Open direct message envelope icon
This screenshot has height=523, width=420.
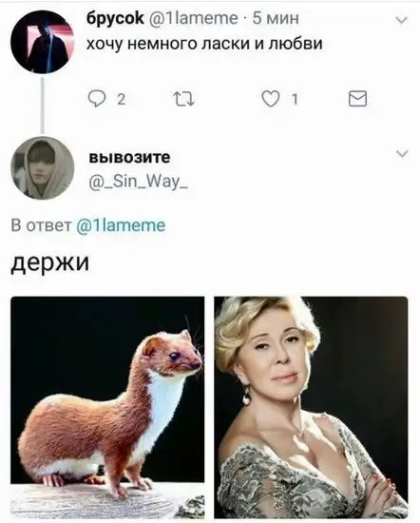coord(357,99)
